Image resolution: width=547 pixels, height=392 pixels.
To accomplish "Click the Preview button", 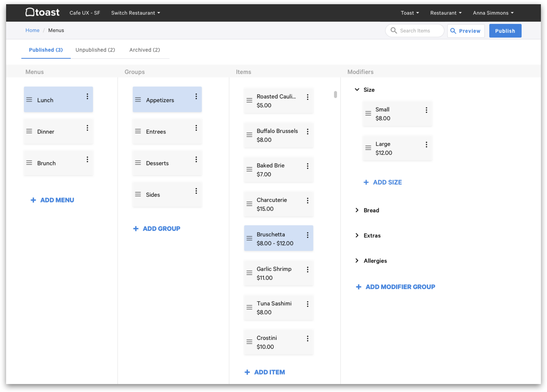I will point(466,31).
